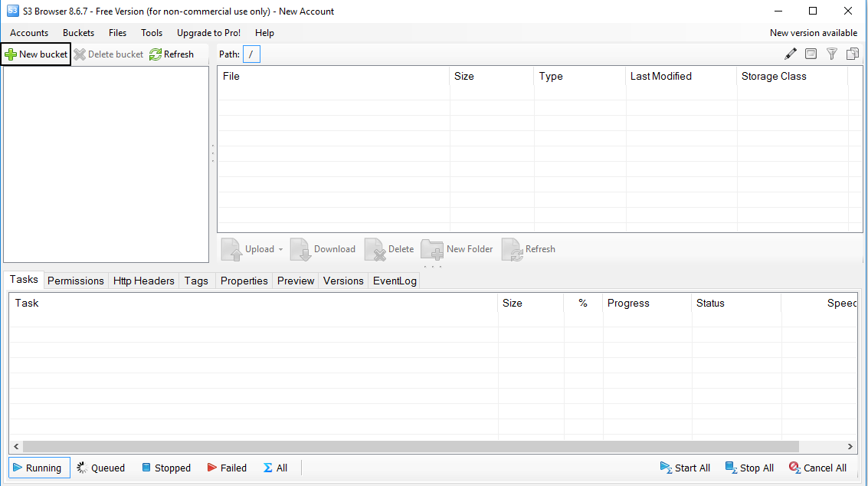
Task: Create a New bucket
Action: pyautogui.click(x=36, y=54)
